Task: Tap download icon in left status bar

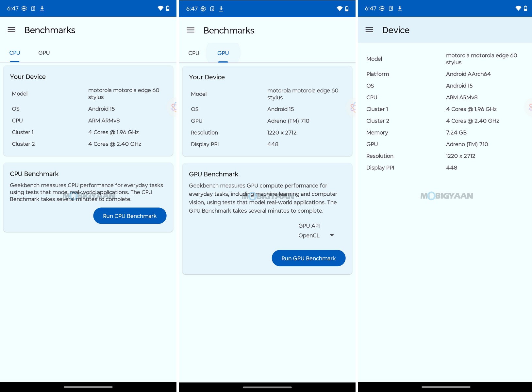Action: [42, 8]
